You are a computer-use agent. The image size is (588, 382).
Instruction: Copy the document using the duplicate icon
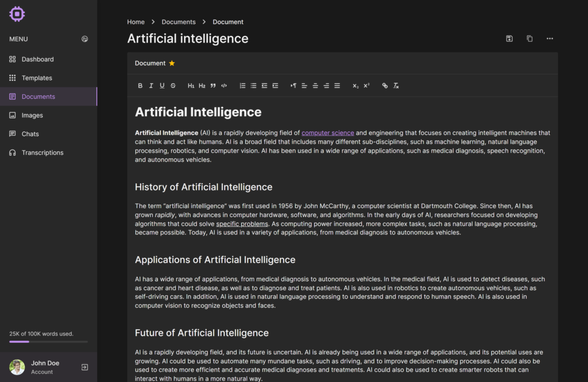pos(529,38)
